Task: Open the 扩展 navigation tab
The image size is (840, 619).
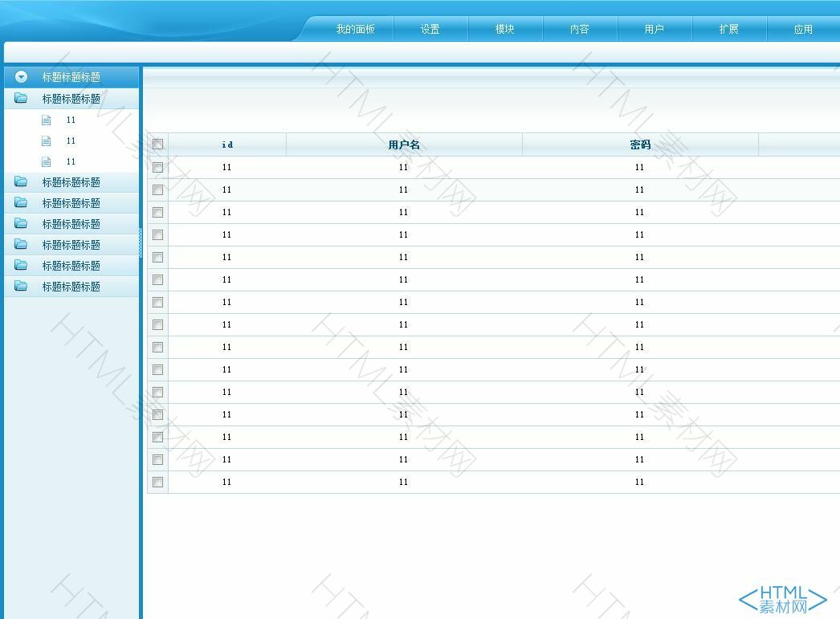Action: point(728,29)
